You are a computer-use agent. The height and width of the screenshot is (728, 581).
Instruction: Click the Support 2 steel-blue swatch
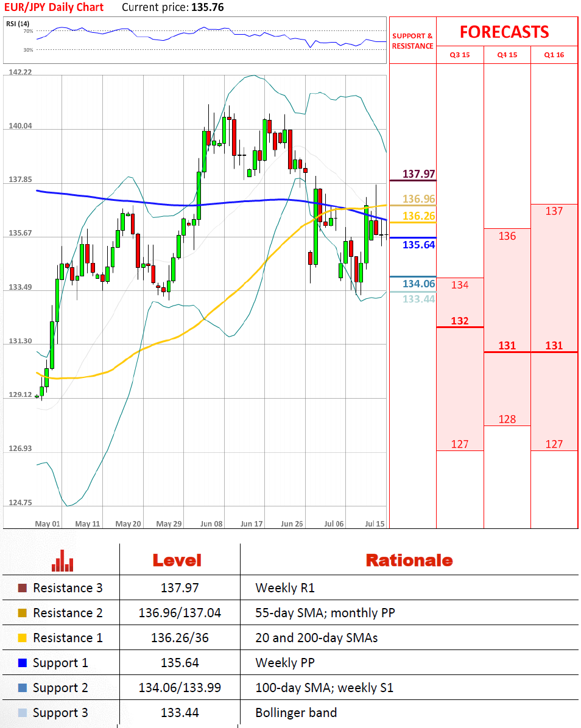point(23,688)
